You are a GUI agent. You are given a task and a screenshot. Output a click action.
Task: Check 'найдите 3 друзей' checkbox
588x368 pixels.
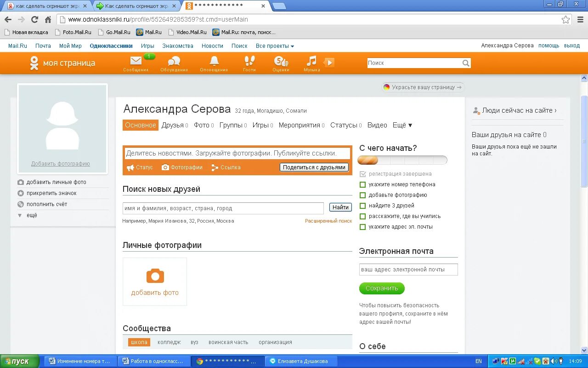(x=362, y=206)
